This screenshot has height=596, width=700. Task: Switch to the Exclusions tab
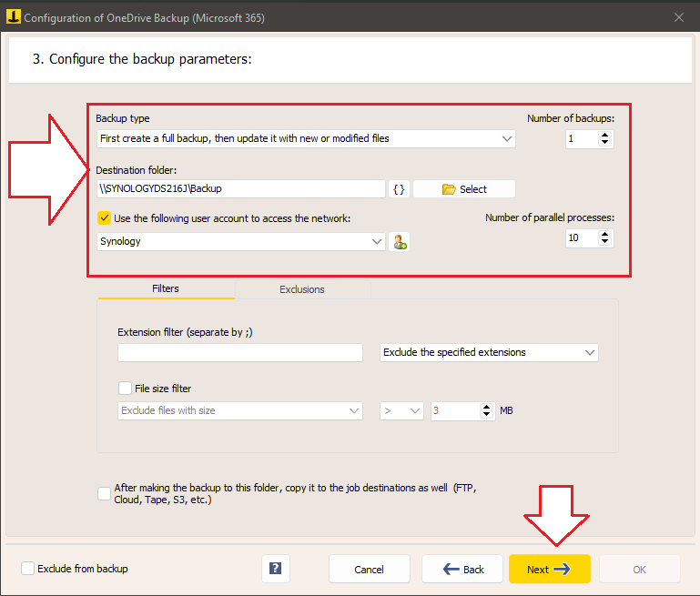pos(302,289)
